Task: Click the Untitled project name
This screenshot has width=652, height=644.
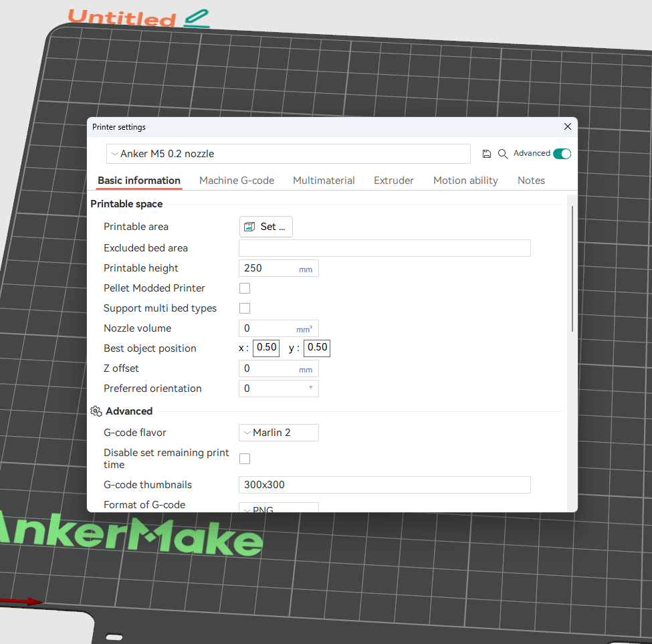Action: [x=122, y=18]
